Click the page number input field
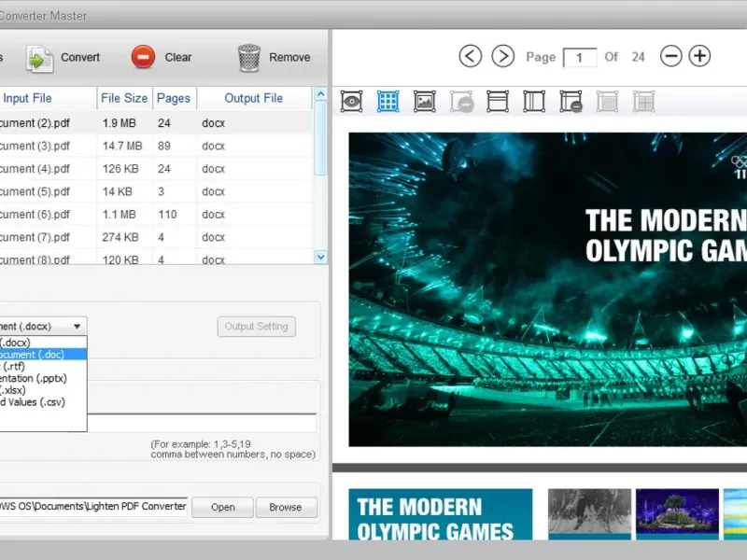Screen dimensions: 747x560 580,58
